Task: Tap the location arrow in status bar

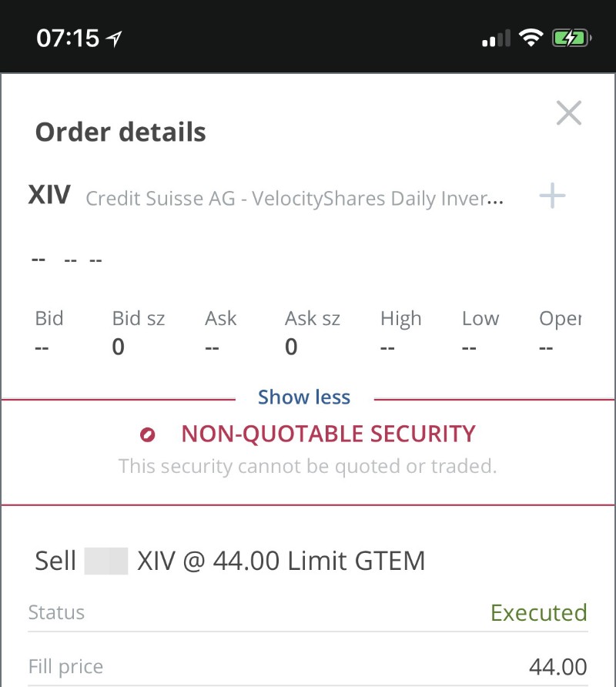Action: coord(114,39)
